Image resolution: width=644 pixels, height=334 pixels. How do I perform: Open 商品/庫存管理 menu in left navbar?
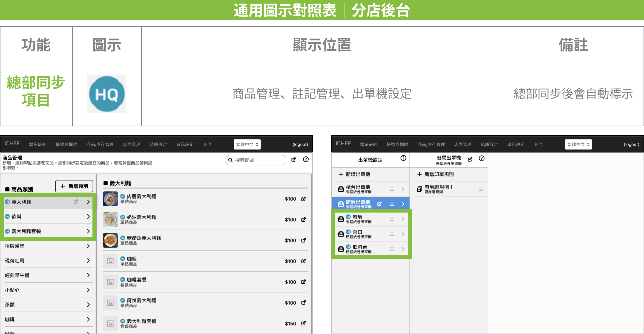pyautogui.click(x=100, y=144)
